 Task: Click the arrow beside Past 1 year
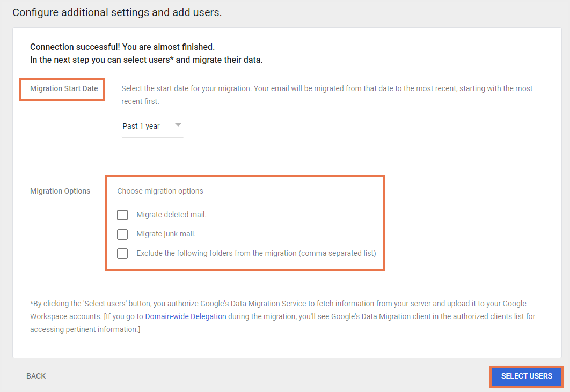click(178, 125)
